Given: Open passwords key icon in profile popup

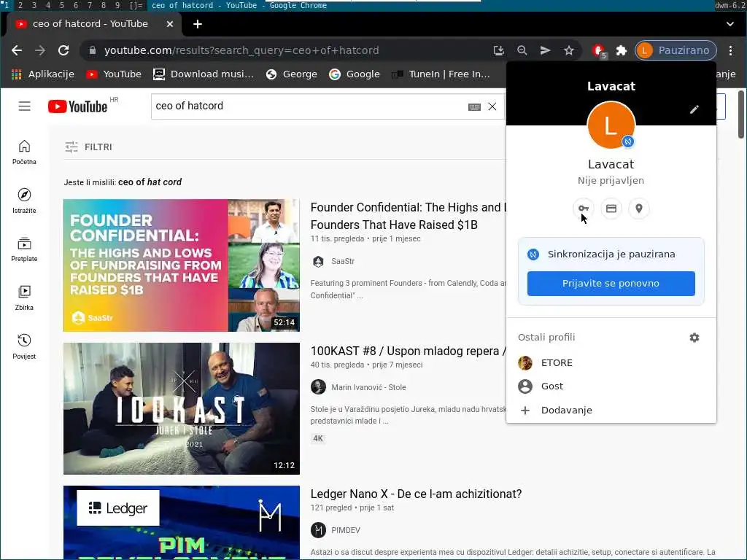Looking at the screenshot, I should tap(583, 209).
